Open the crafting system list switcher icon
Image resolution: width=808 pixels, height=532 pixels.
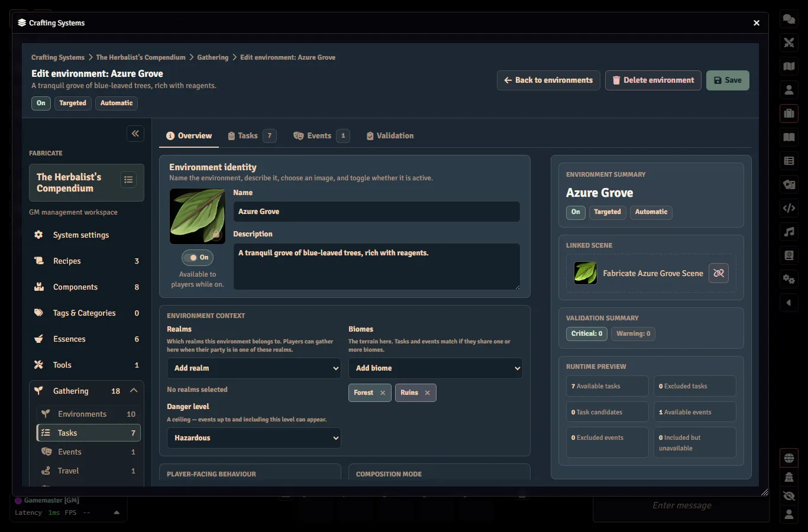click(x=128, y=180)
